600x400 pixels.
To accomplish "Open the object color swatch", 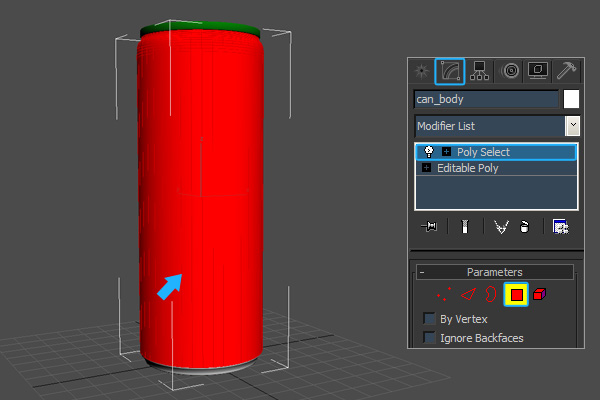I will pyautogui.click(x=571, y=99).
